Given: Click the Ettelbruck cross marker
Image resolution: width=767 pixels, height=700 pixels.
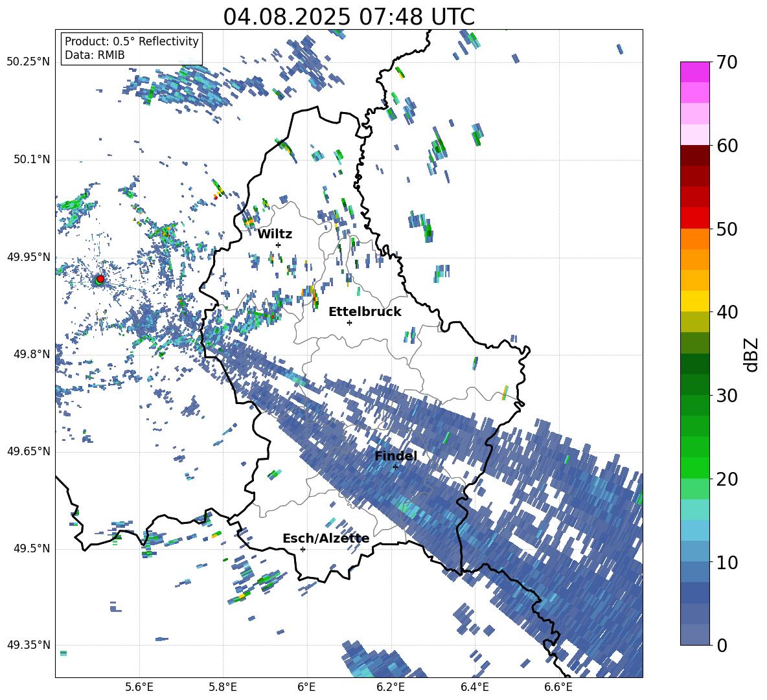Looking at the screenshot, I should coord(349,322).
